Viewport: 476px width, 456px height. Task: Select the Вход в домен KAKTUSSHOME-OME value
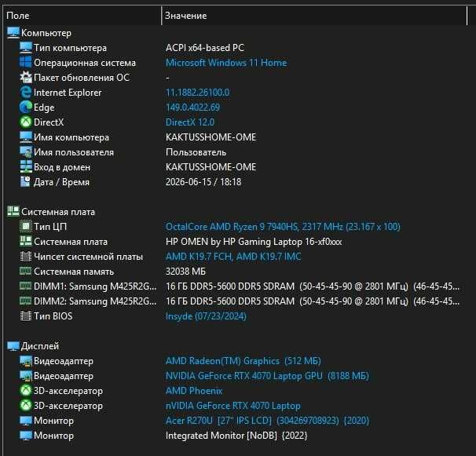211,167
